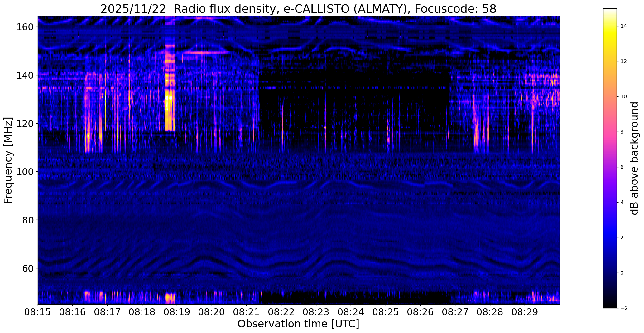Image resolution: width=644 pixels, height=333 pixels.
Task: Click the colorbar tick label 14
Action: click(623, 26)
